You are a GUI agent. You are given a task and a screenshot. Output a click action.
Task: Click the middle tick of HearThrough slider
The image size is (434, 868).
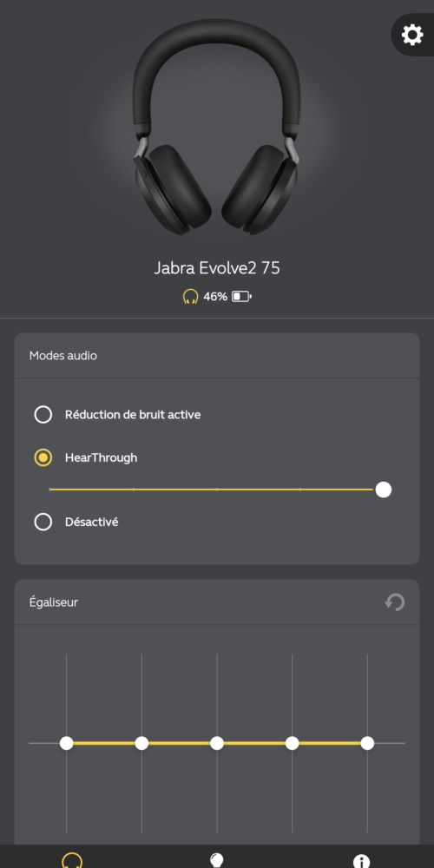(216, 490)
